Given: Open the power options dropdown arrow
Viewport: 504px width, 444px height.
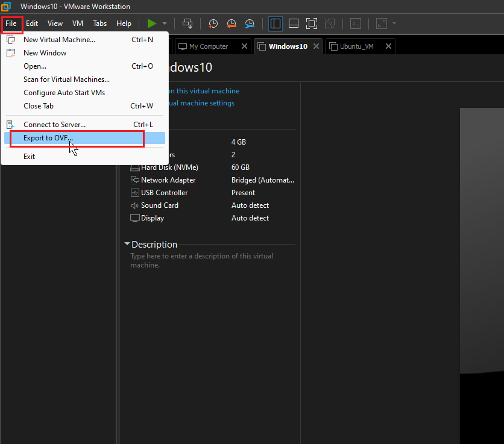Looking at the screenshot, I should pyautogui.click(x=165, y=23).
